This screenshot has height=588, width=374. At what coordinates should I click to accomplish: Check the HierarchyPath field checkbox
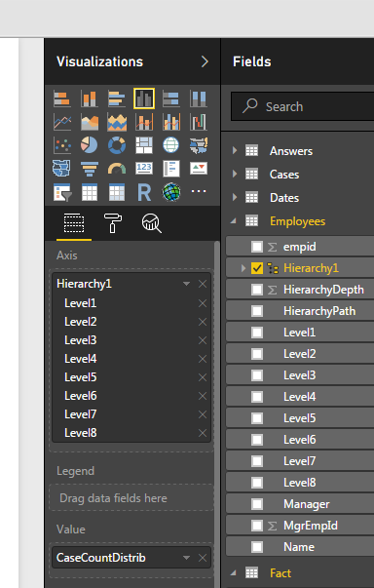257,311
